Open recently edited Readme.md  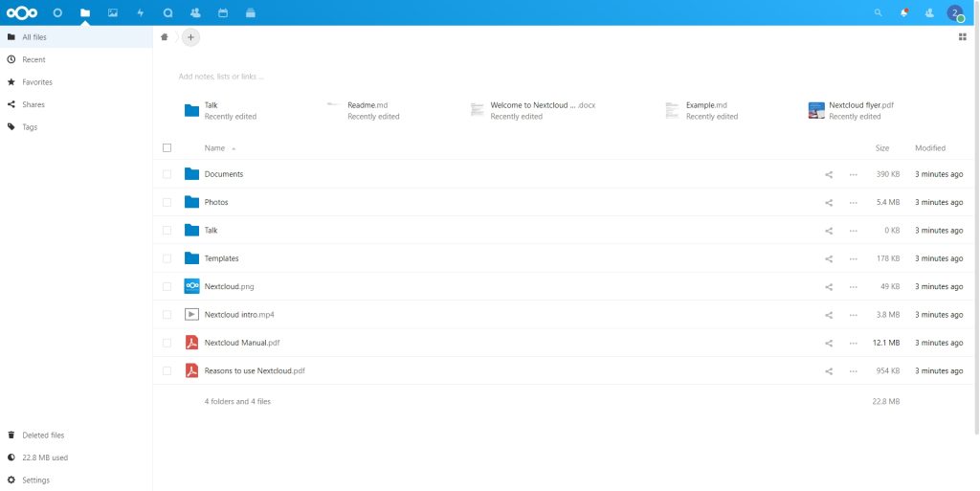tap(364, 111)
